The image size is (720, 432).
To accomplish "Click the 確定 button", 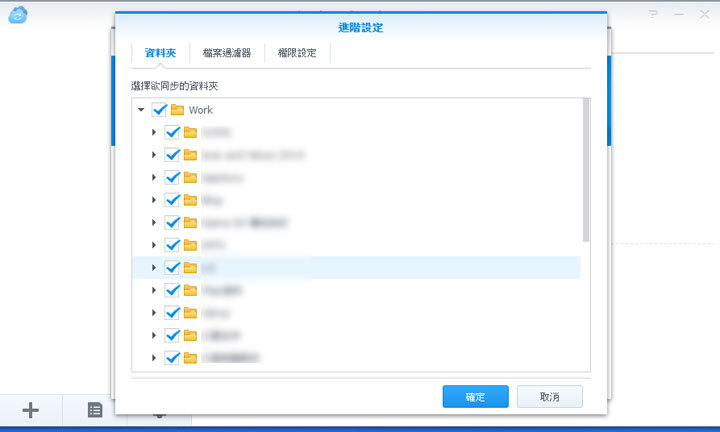I will pyautogui.click(x=475, y=397).
